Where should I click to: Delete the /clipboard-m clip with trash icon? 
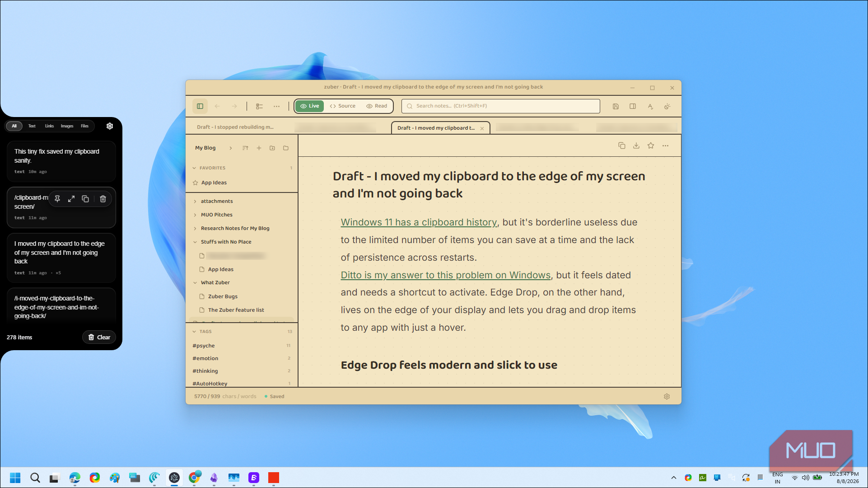103,199
